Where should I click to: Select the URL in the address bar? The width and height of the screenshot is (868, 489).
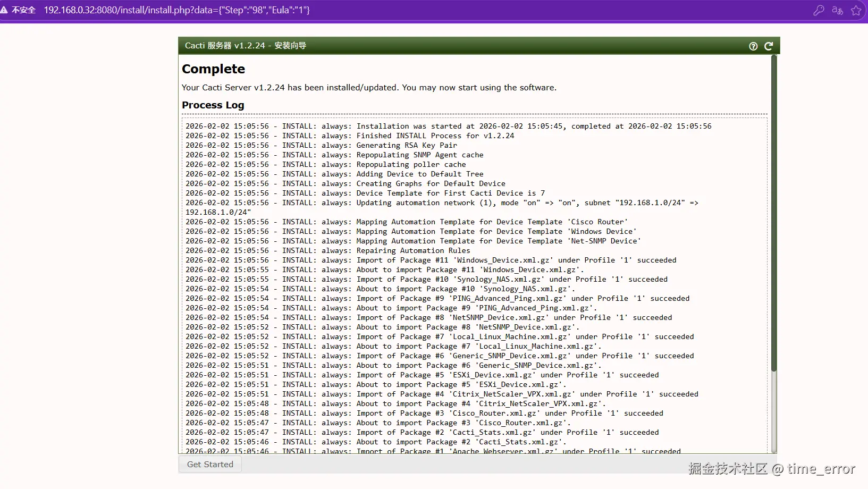178,10
